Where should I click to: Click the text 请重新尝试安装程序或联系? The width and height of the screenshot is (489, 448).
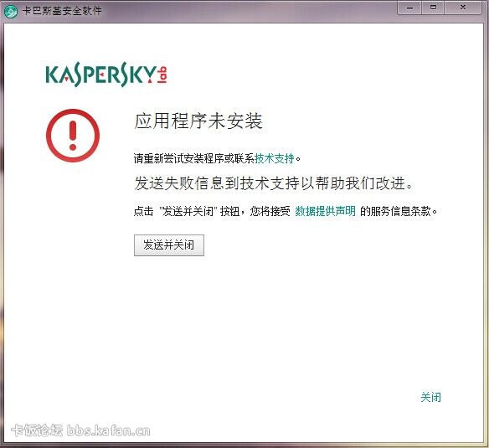(x=194, y=158)
